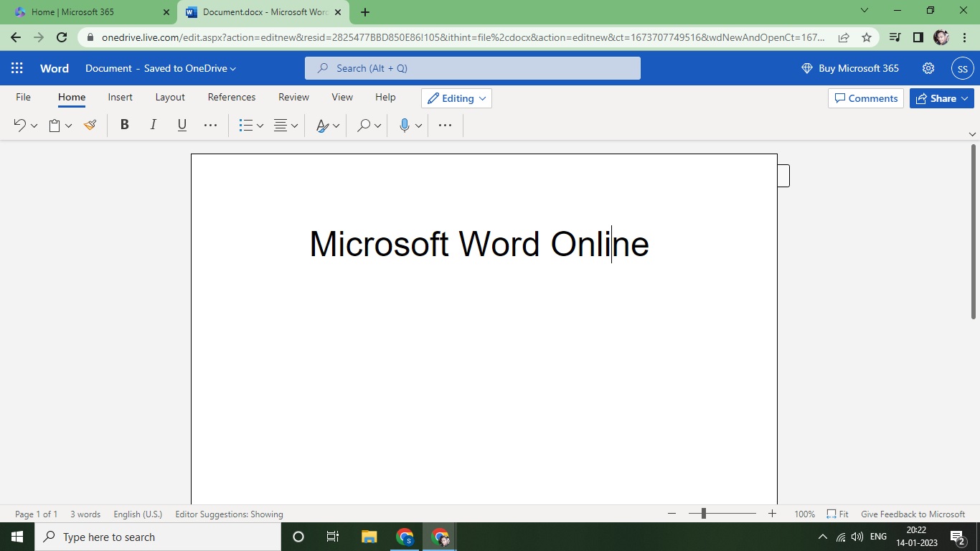This screenshot has height=551, width=980.
Task: Open the Settings gear icon
Action: [928, 68]
